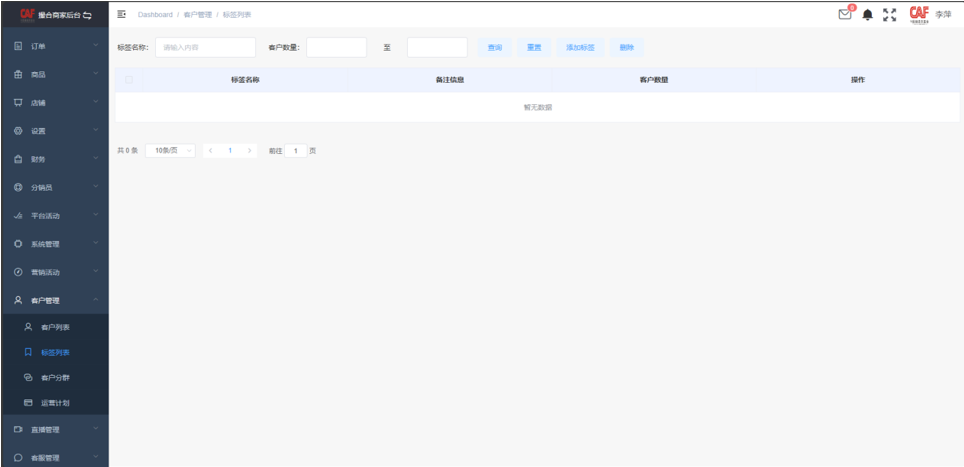
Task: Click the 标签列表 bookmark icon
Action: pyautogui.click(x=28, y=352)
